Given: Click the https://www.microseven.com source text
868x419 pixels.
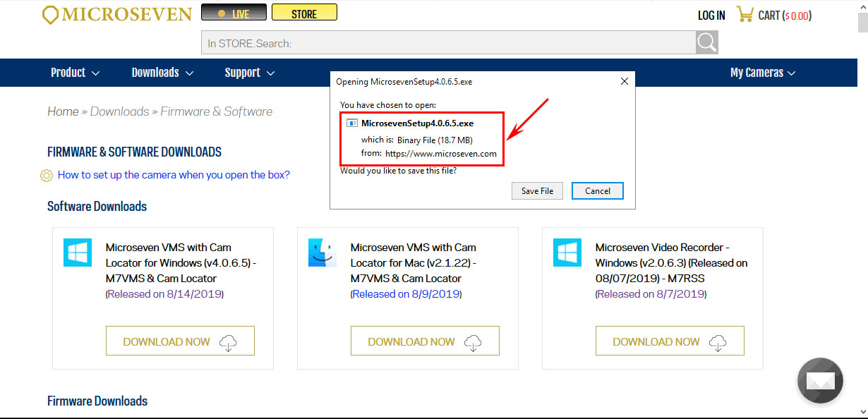Looking at the screenshot, I should (441, 153).
